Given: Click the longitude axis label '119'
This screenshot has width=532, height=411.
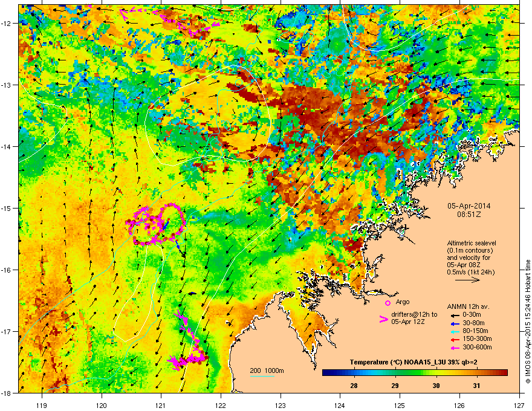Looking at the screenshot, I should (42, 405).
